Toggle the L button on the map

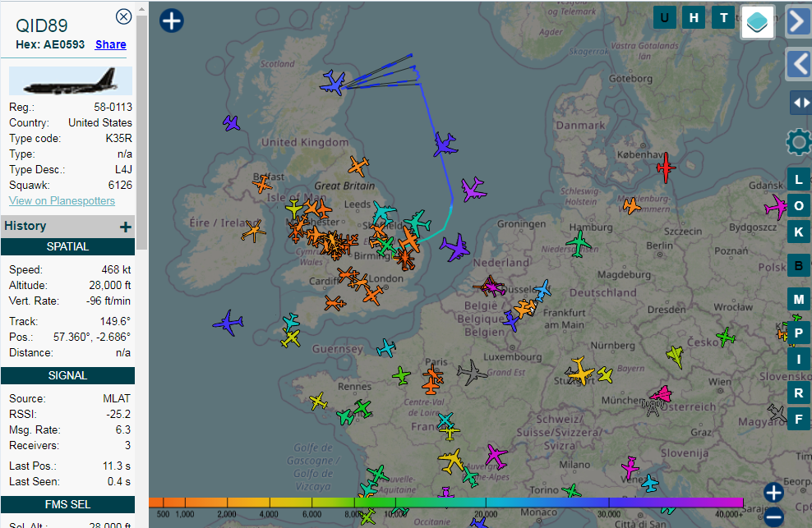click(x=799, y=180)
